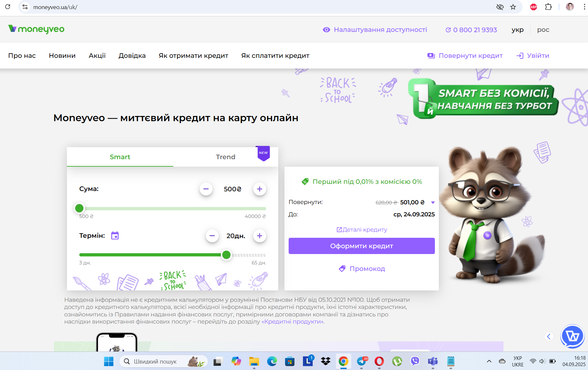Image resolution: width=588 pixels, height=370 pixels.
Task: Open Microsoft Store from the taskbar
Action: coord(290,361)
